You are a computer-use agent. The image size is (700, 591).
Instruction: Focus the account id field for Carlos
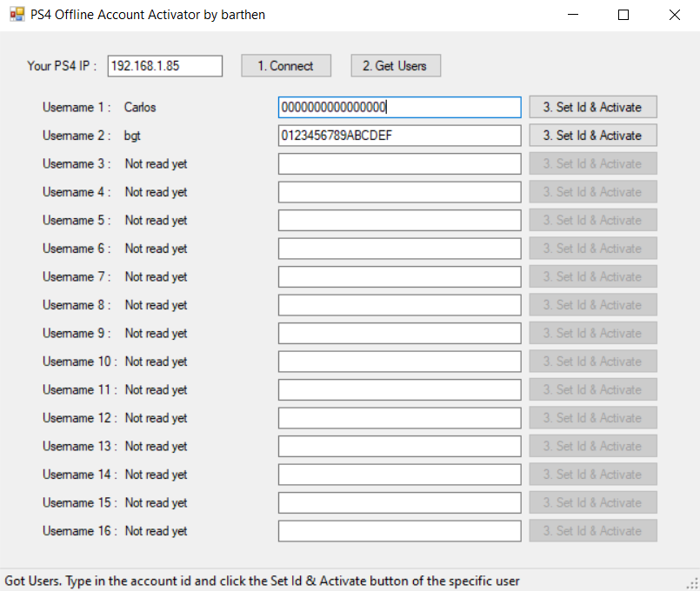pyautogui.click(x=399, y=108)
